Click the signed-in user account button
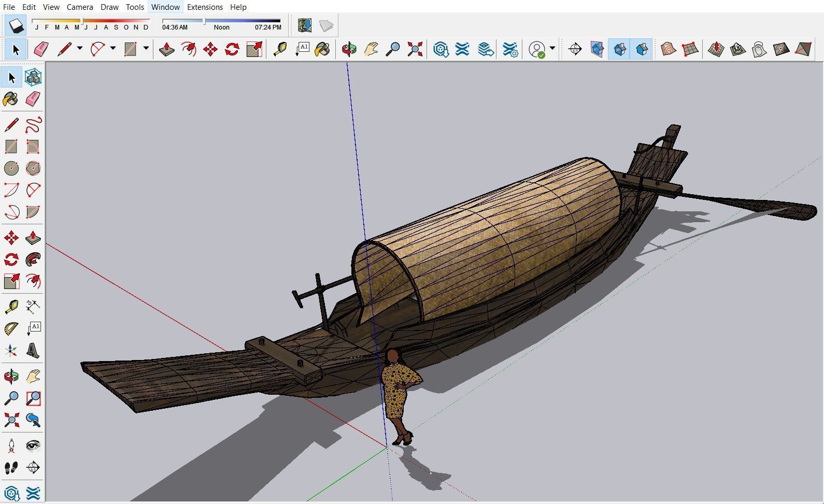 [x=537, y=49]
